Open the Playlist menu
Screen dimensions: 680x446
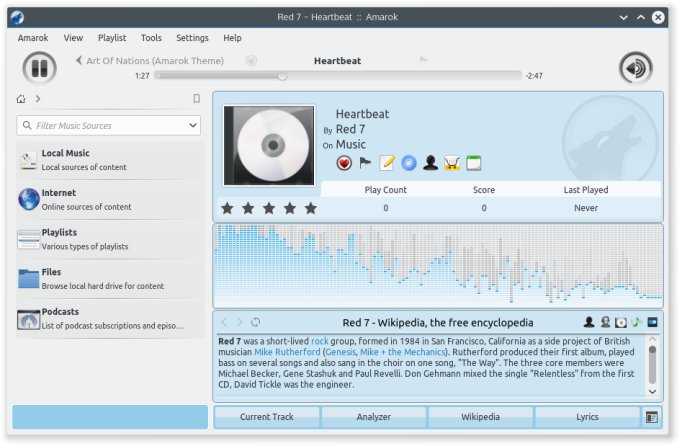[x=112, y=38]
